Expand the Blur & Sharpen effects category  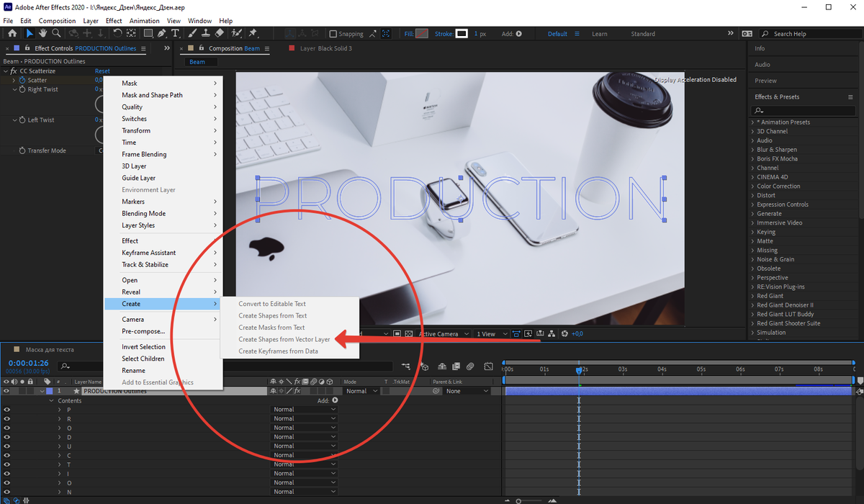click(752, 150)
